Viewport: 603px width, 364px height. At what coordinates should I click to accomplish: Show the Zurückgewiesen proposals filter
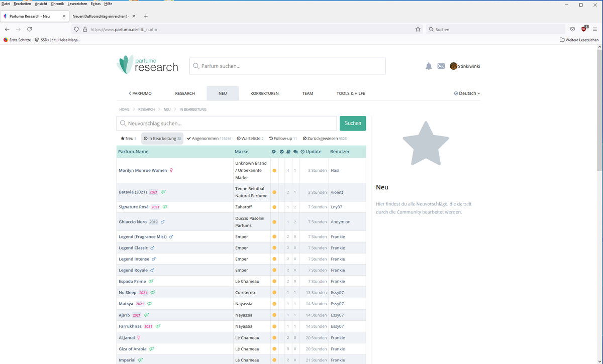tap(325, 139)
